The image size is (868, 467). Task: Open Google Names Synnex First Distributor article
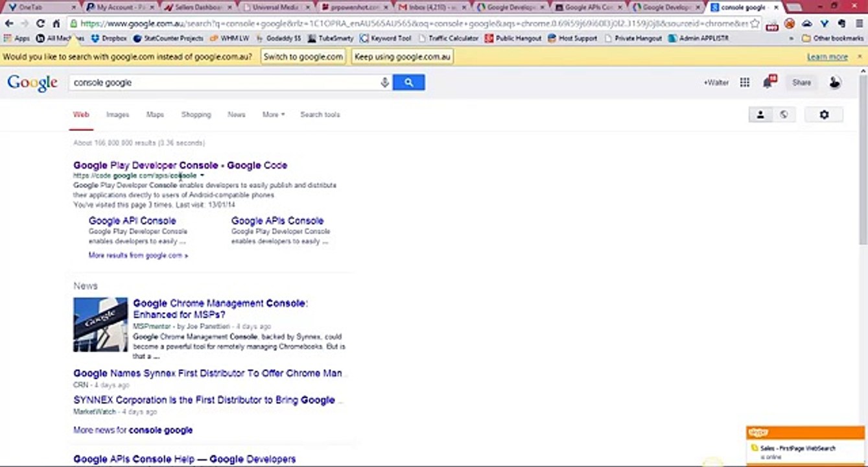[x=207, y=374]
